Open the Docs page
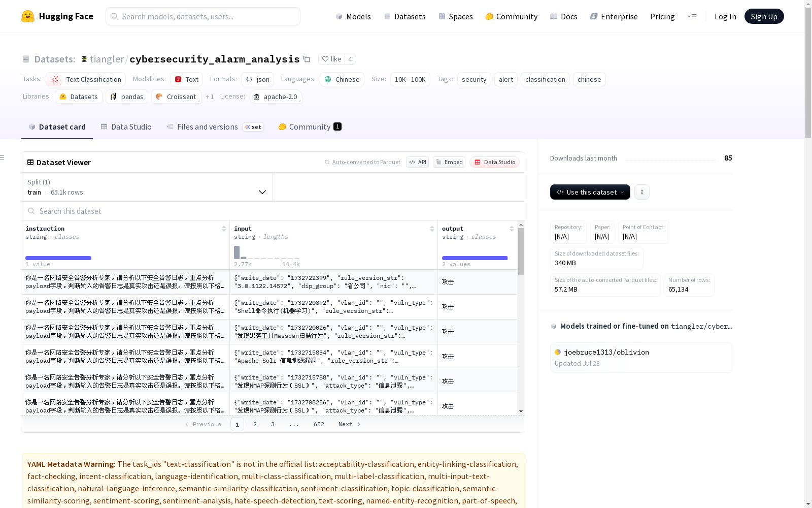 564,16
